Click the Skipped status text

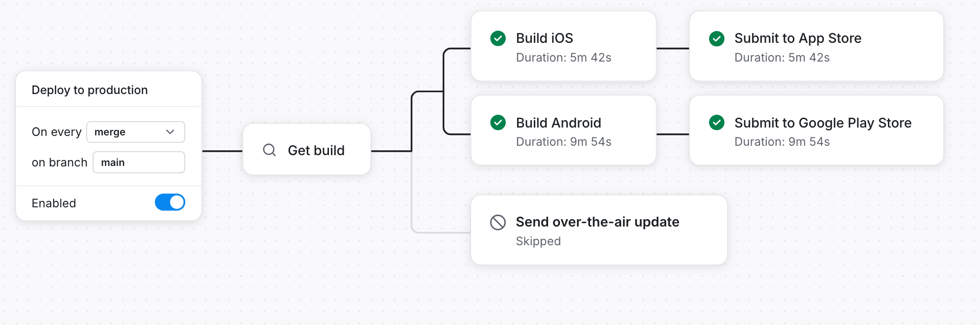(538, 241)
